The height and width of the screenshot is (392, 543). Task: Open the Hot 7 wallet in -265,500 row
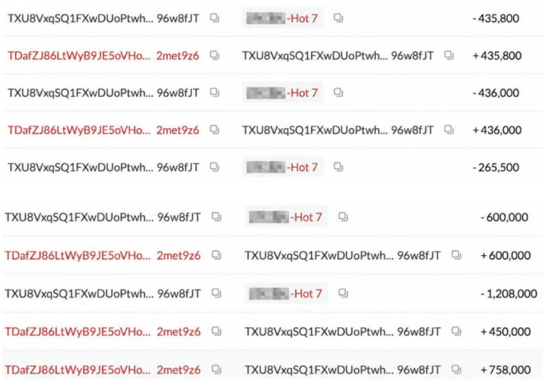(282, 167)
